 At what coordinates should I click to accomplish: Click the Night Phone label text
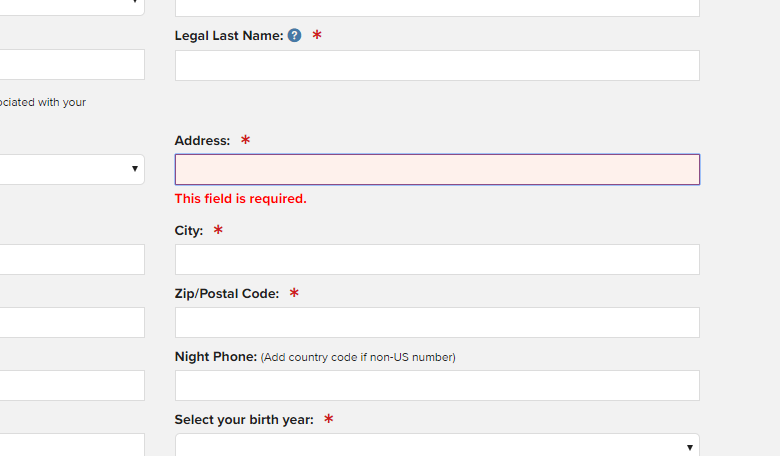[216, 357]
